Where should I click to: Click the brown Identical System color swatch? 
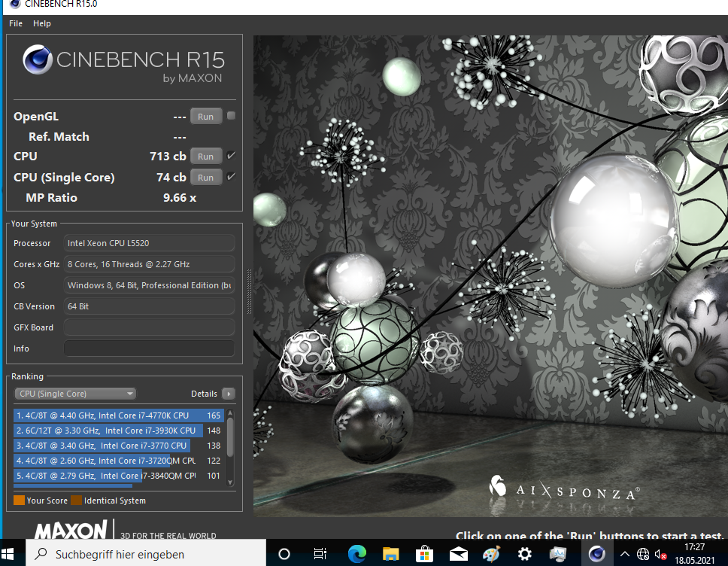click(x=76, y=501)
